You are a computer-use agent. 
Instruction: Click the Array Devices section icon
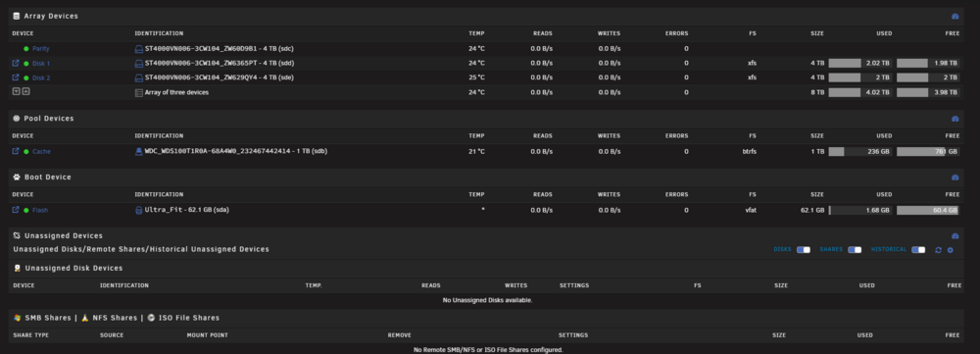(x=17, y=17)
